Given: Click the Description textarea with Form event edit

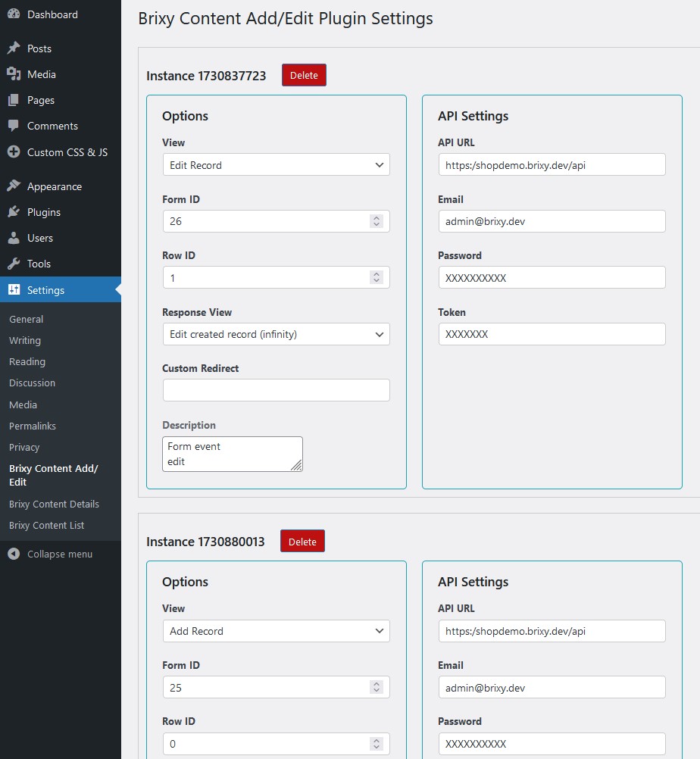Looking at the screenshot, I should [233, 454].
